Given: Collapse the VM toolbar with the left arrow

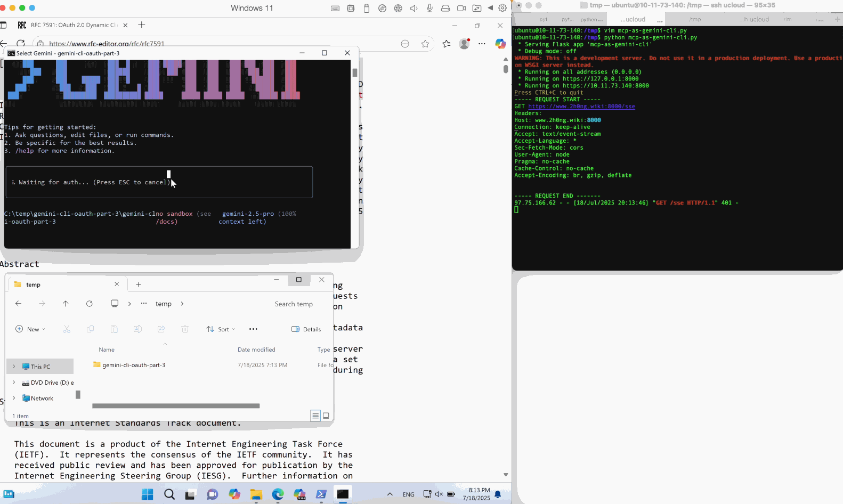Looking at the screenshot, I should click(x=490, y=8).
